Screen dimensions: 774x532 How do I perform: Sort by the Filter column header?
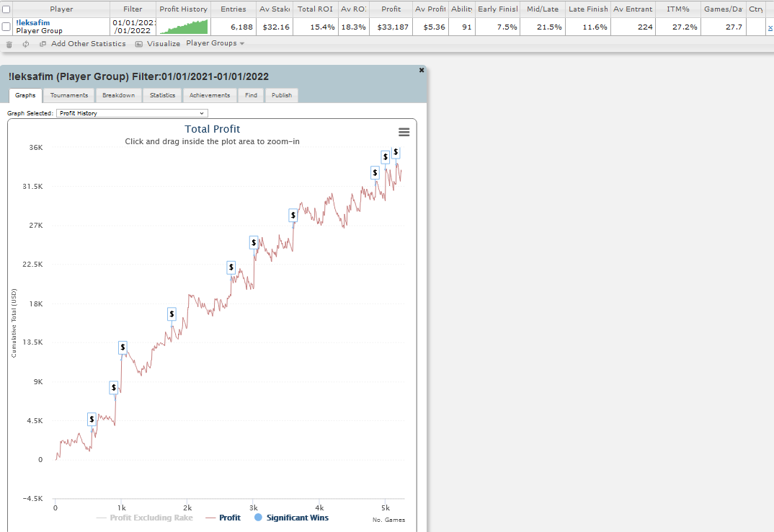133,9
